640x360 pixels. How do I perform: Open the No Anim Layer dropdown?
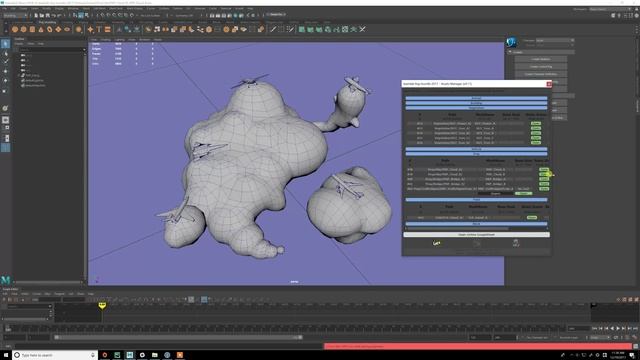(569, 338)
